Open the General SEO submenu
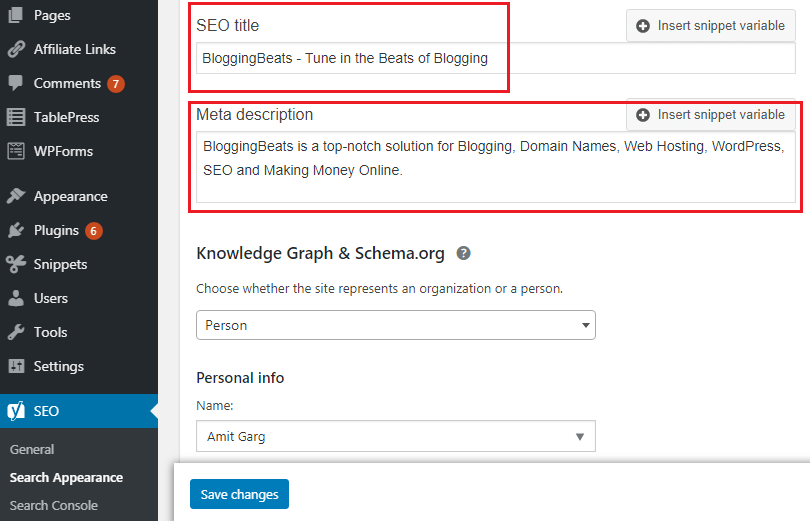 coord(32,450)
